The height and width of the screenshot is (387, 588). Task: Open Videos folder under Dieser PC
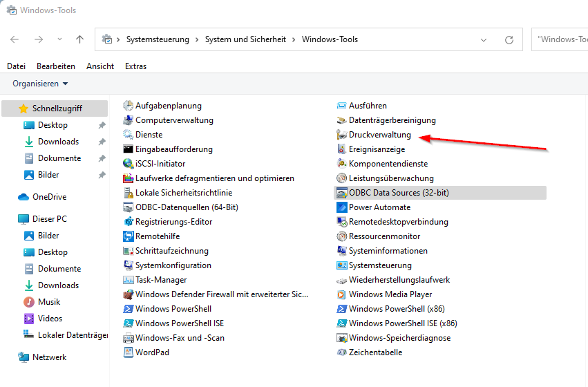pyautogui.click(x=50, y=319)
